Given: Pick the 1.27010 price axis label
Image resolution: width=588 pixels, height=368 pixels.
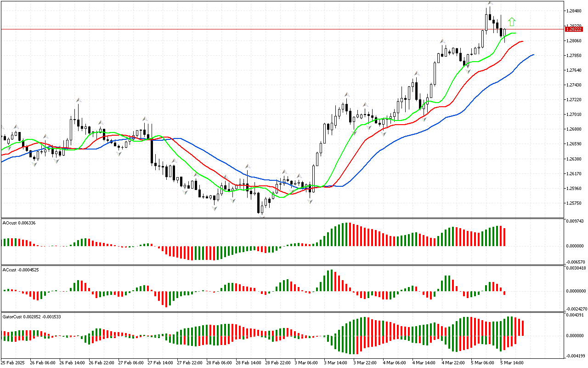Looking at the screenshot, I should click(x=575, y=115).
